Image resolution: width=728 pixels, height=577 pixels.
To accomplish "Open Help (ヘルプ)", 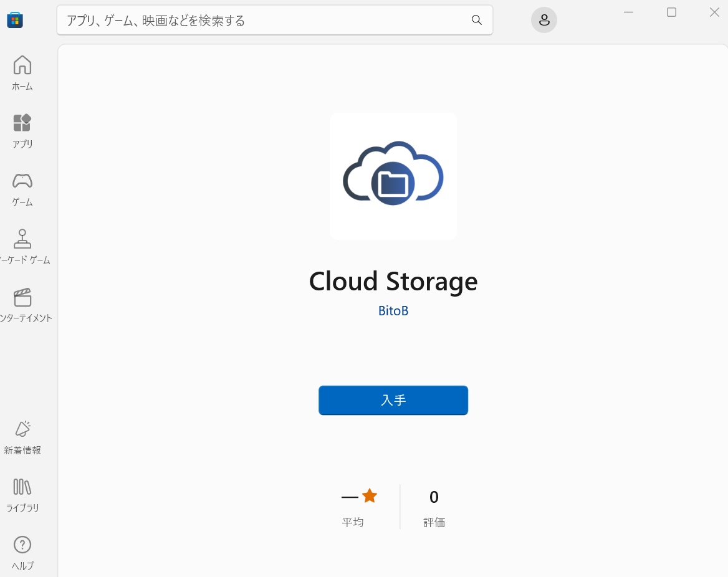I will click(x=22, y=553).
